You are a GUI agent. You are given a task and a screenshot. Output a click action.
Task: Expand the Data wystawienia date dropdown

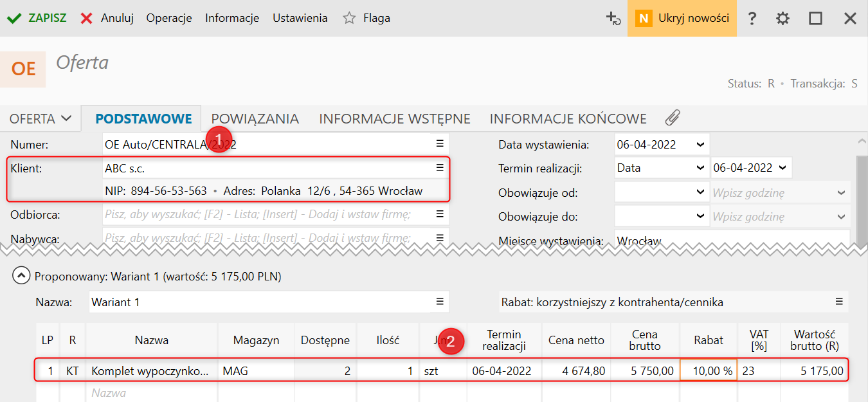point(700,145)
